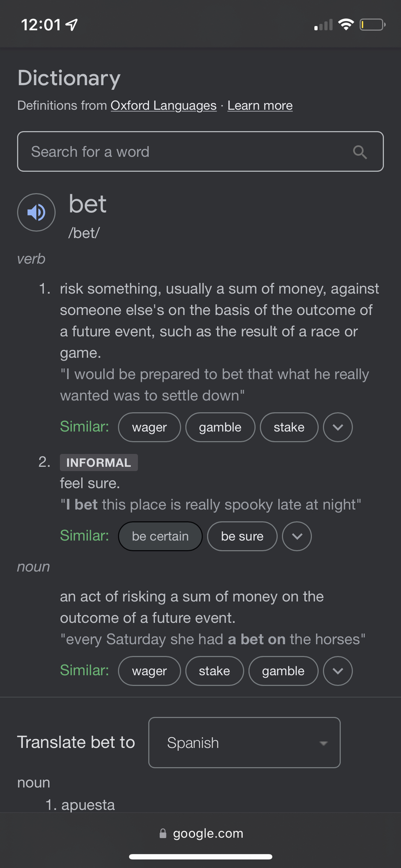Screen dimensions: 401x868
Task: Expand more synonyms after the verb 'stake' chip
Action: point(338,427)
